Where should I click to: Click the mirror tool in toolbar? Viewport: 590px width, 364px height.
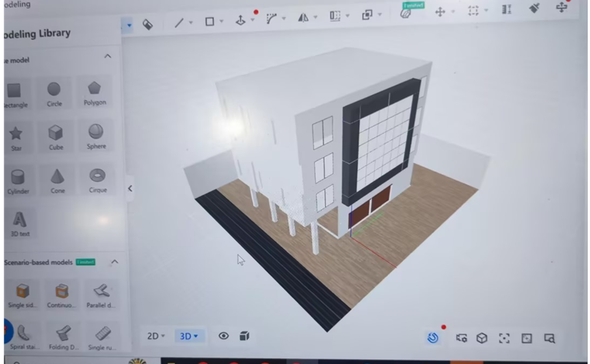pyautogui.click(x=303, y=17)
